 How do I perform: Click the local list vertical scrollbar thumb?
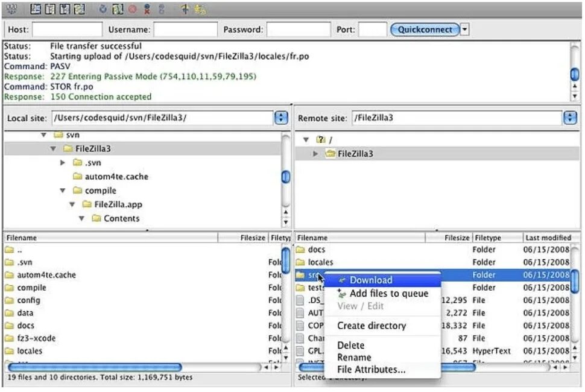tap(286, 260)
